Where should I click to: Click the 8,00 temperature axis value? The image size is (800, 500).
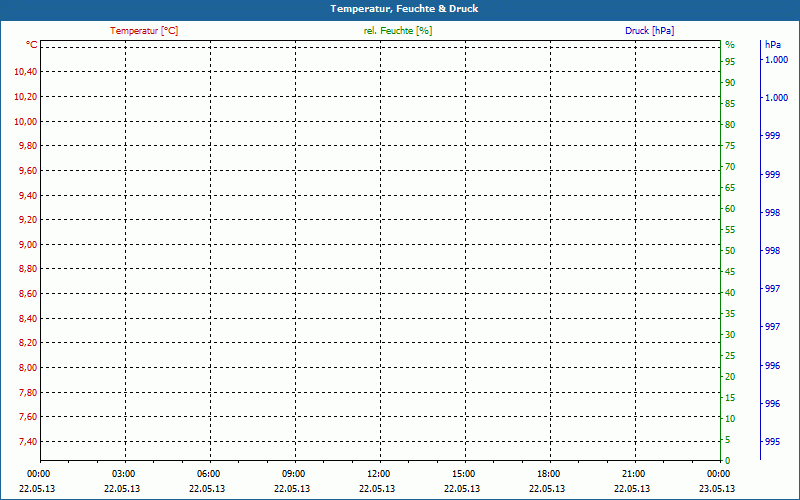28,368
